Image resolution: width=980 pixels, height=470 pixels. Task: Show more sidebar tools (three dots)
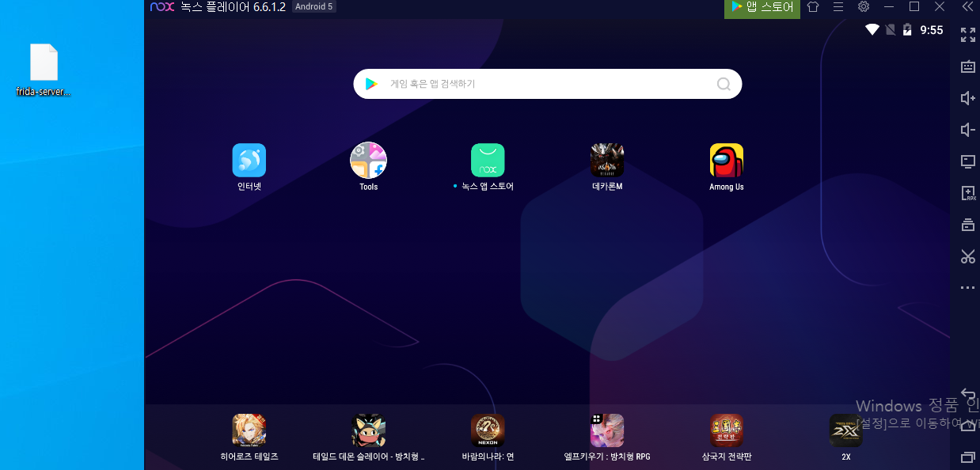click(x=967, y=288)
